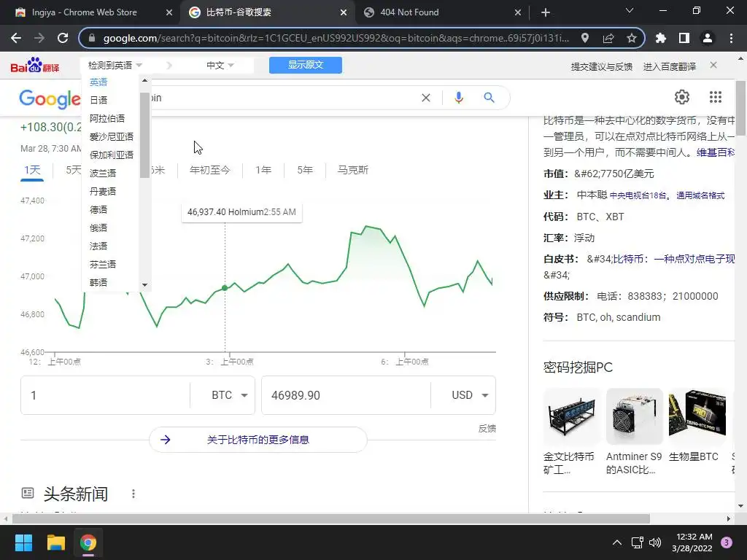Click the address bar URL

tap(336, 38)
